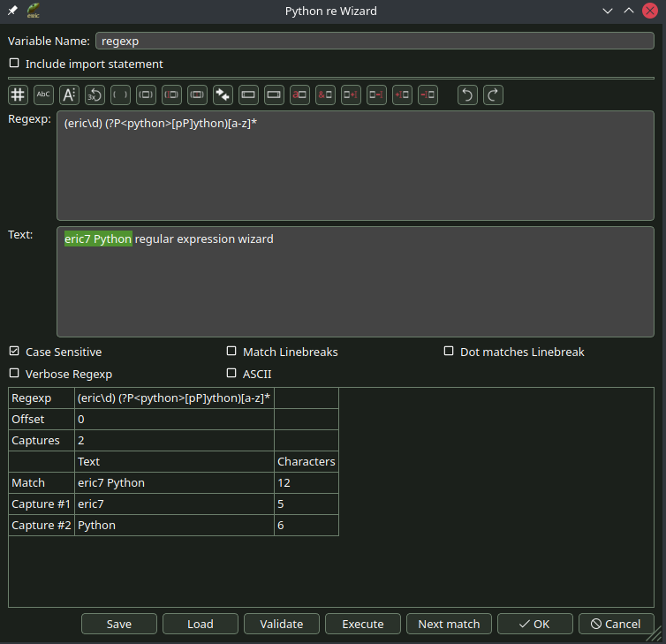The image size is (666, 644).
Task: Click the empty parentheses non-capturing group icon
Action: [120, 95]
